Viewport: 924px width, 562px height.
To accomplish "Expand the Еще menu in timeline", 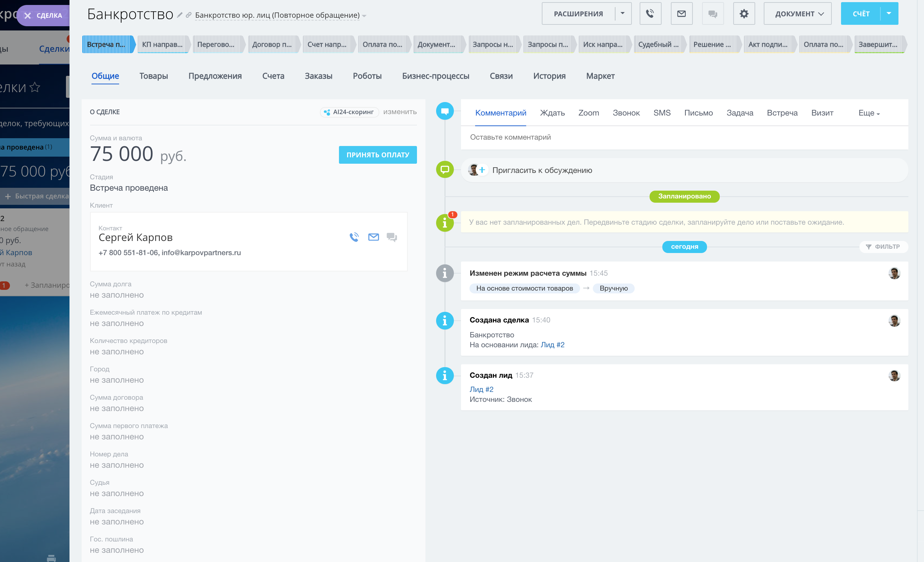I will pyautogui.click(x=868, y=113).
